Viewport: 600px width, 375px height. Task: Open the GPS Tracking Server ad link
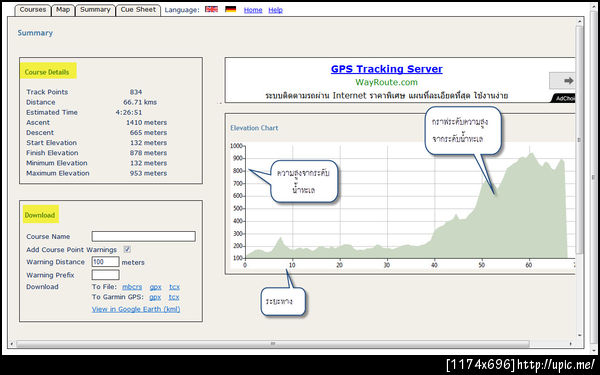386,69
